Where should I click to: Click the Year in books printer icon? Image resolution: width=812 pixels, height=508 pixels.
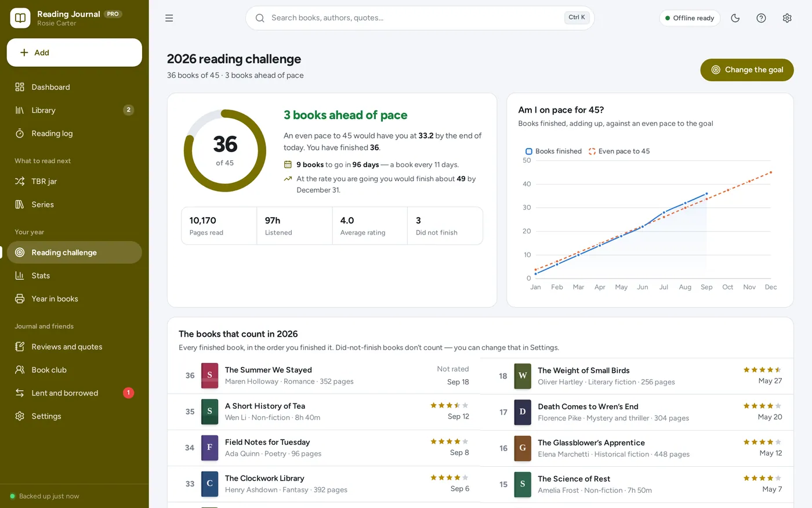point(20,299)
